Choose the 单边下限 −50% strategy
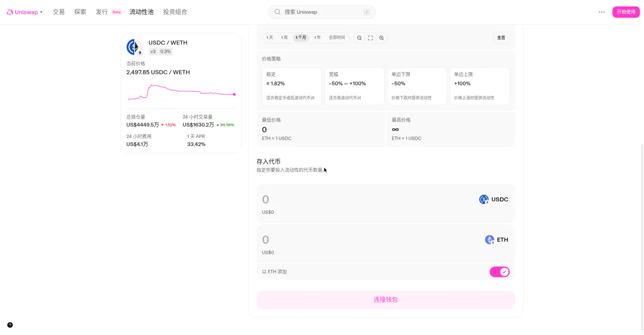644x335 pixels. 417,86
